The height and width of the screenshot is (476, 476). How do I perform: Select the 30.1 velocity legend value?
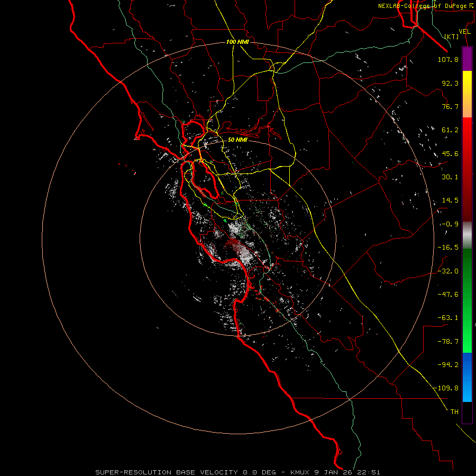[450, 177]
